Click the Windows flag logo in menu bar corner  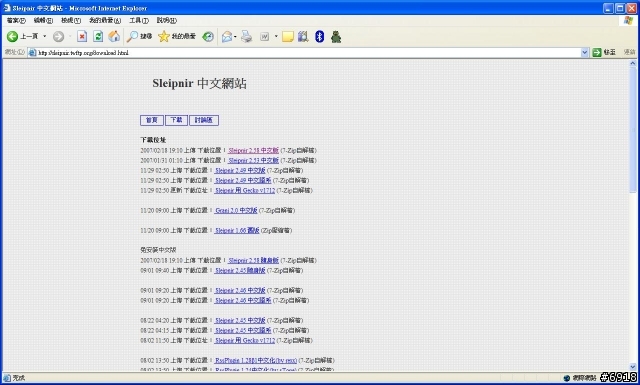628,20
